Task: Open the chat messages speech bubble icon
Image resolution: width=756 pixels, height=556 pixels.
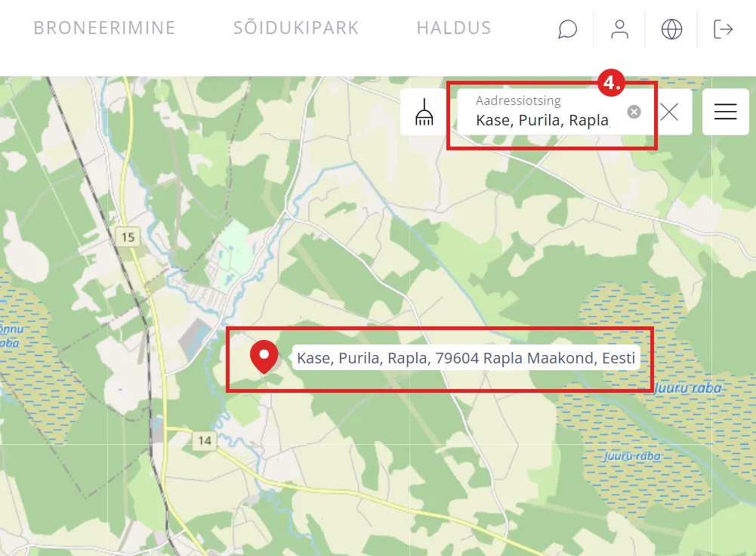Action: point(567,29)
